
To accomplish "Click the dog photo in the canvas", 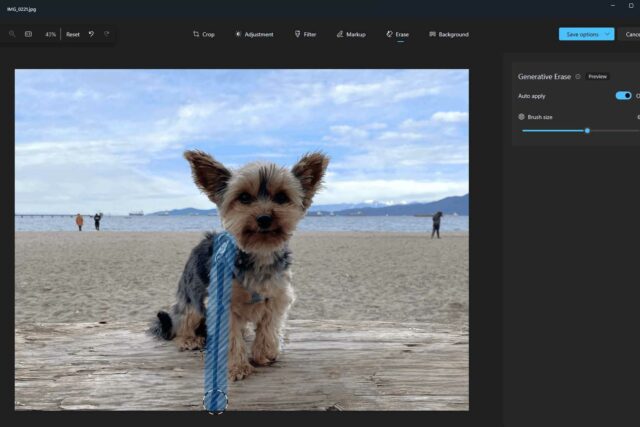I will point(242,240).
